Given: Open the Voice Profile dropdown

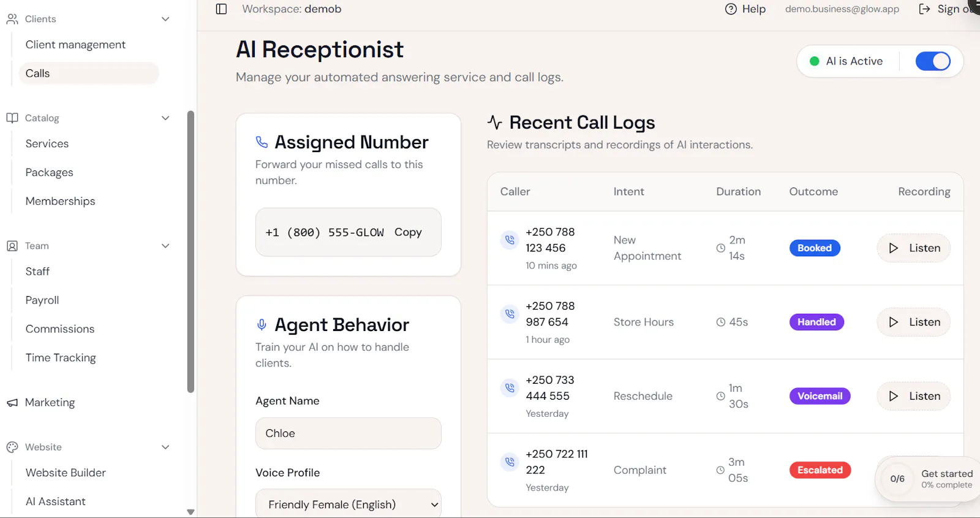Looking at the screenshot, I should click(348, 504).
